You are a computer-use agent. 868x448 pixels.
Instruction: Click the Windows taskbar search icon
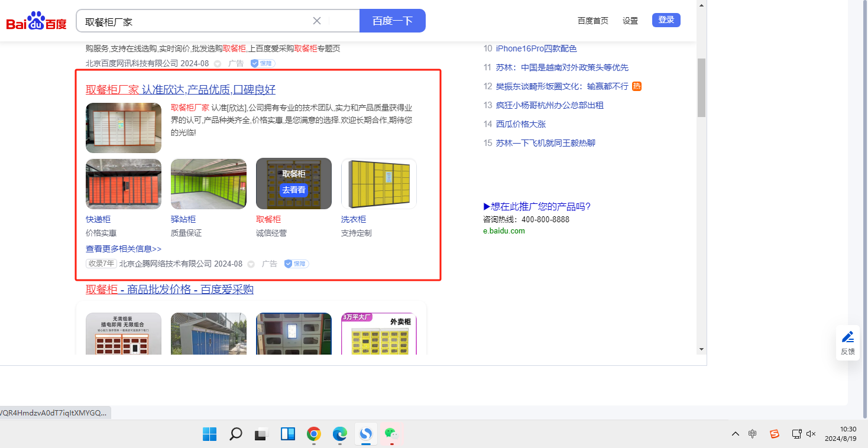tap(236, 434)
